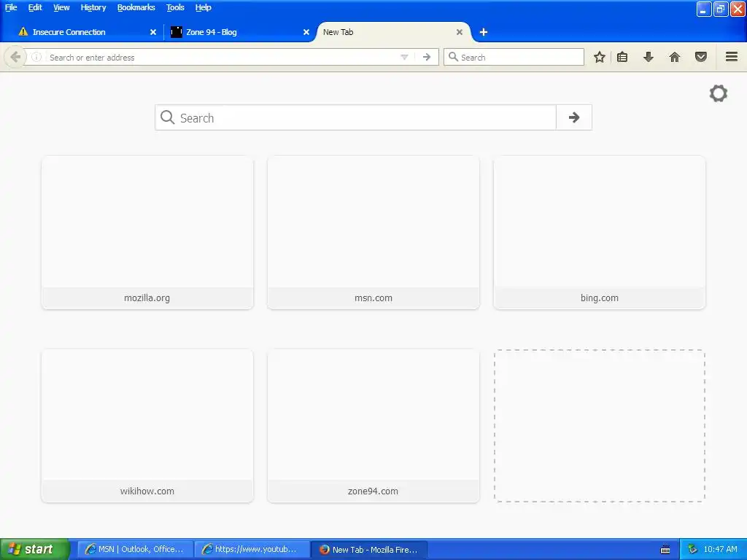Image resolution: width=747 pixels, height=560 pixels.
Task: Click the empty dashed tile placeholder
Action: coord(600,426)
